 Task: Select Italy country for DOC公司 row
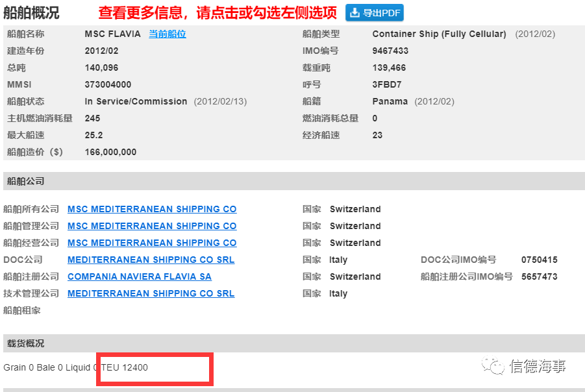click(x=338, y=260)
